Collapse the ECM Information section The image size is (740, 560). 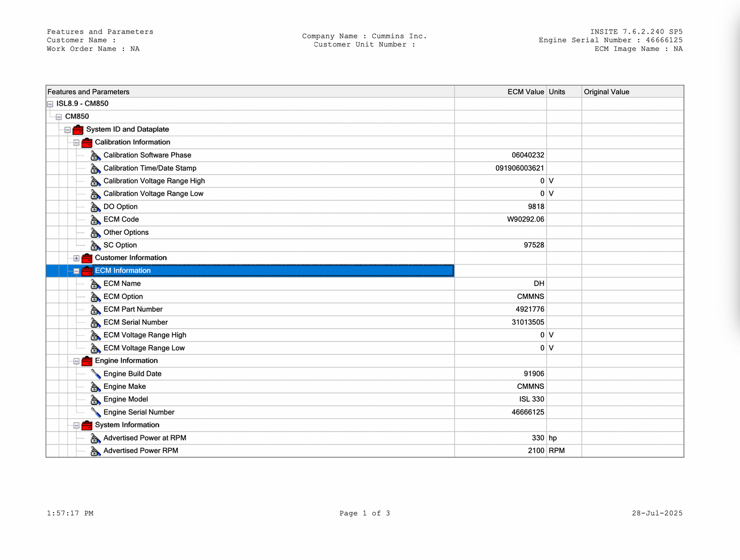[76, 271]
